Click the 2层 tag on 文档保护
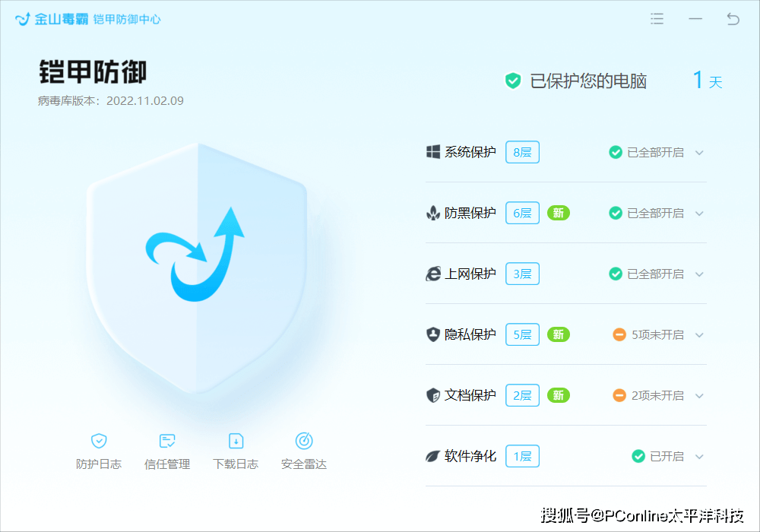The width and height of the screenshot is (760, 532). pyautogui.click(x=523, y=395)
